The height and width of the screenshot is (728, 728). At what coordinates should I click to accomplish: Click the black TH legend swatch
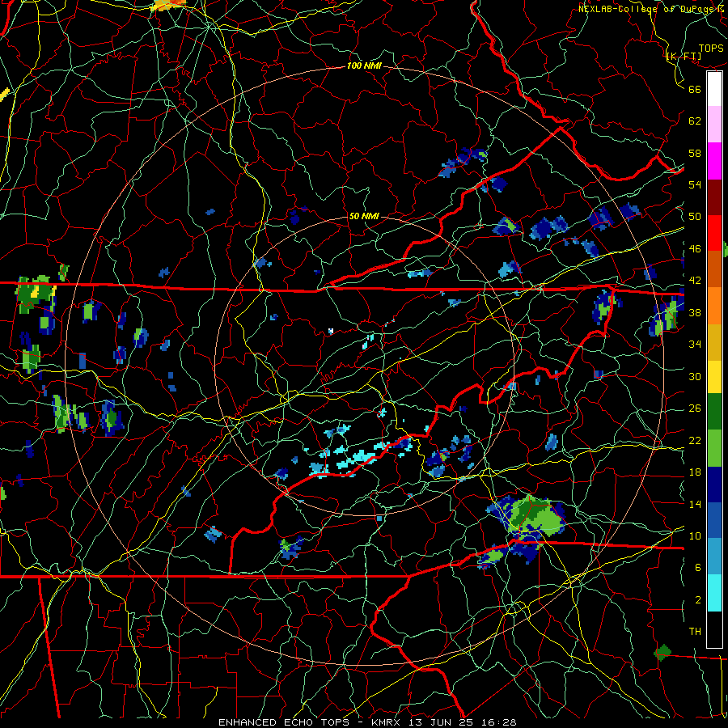[x=714, y=629]
